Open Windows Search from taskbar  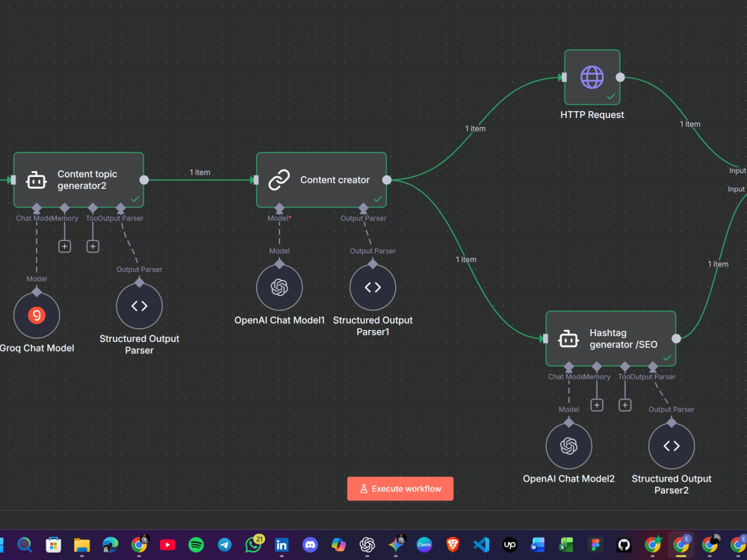pyautogui.click(x=25, y=544)
